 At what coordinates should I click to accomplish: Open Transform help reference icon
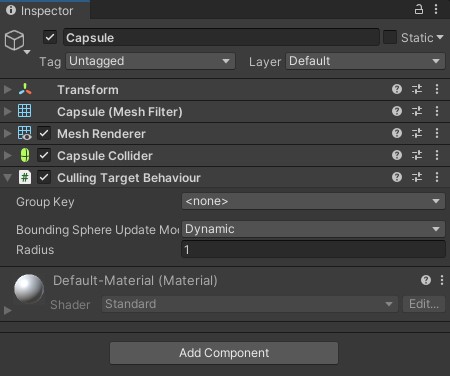tap(397, 89)
